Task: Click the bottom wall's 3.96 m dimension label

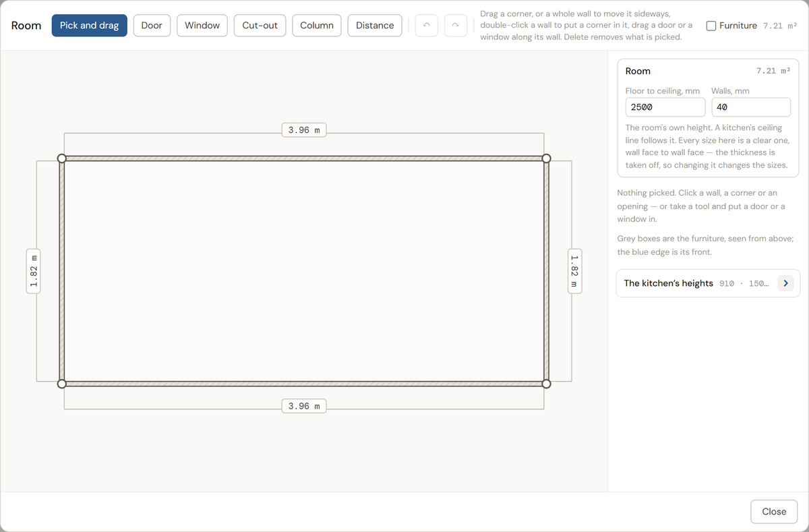Action: click(304, 406)
